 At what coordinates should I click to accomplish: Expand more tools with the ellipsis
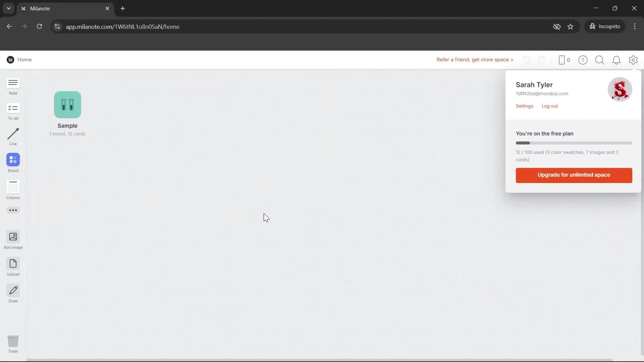tap(13, 210)
